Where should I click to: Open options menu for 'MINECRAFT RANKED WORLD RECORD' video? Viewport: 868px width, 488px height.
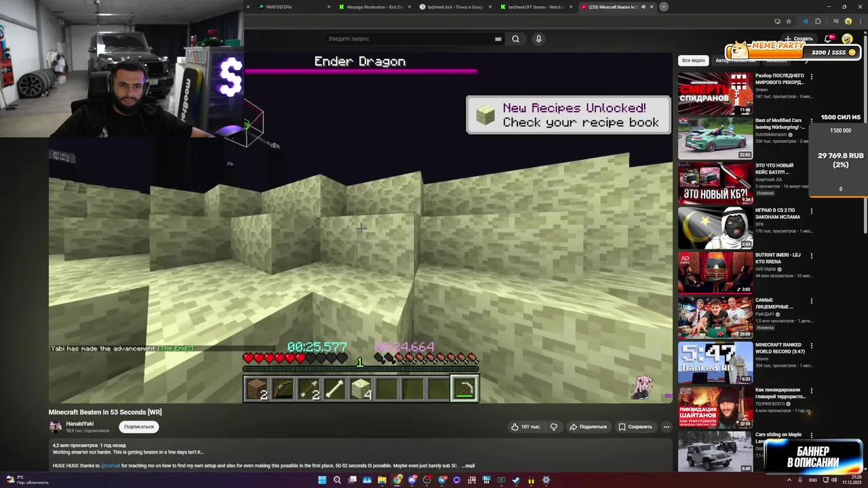pyautogui.click(x=812, y=346)
